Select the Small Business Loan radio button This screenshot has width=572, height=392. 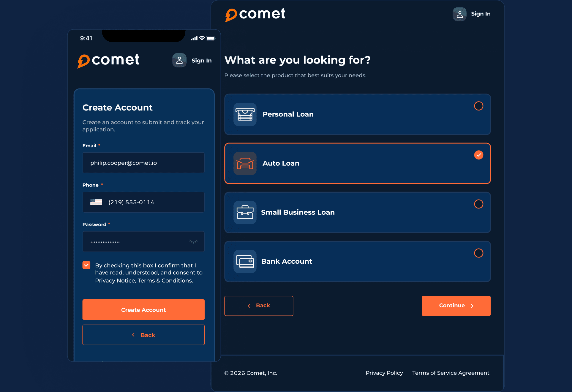478,204
